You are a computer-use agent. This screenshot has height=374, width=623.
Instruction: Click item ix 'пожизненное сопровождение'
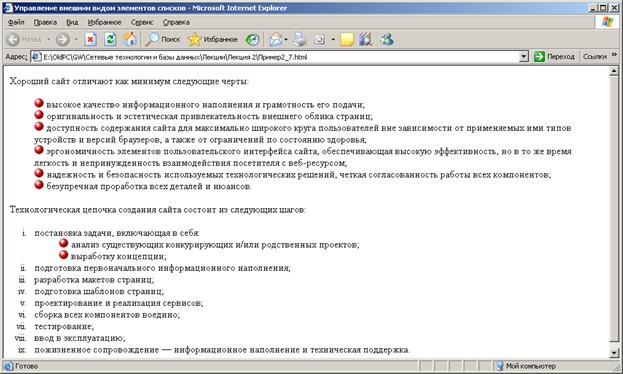coord(97,350)
